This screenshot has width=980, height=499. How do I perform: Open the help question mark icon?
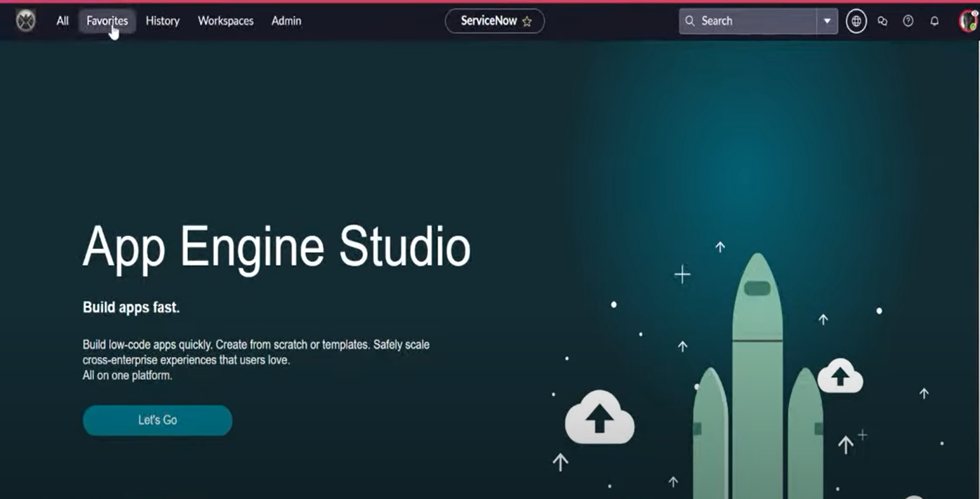click(908, 21)
